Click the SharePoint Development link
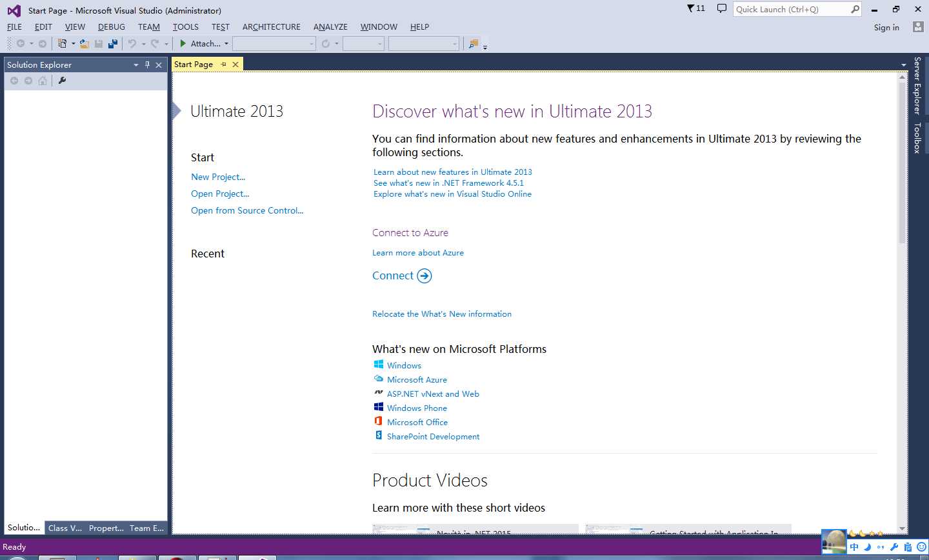Screen dimensions: 929x560 [x=433, y=436]
